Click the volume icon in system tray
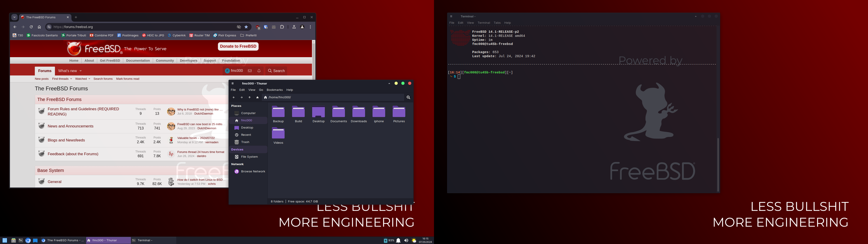The width and height of the screenshot is (868, 244). (406, 241)
